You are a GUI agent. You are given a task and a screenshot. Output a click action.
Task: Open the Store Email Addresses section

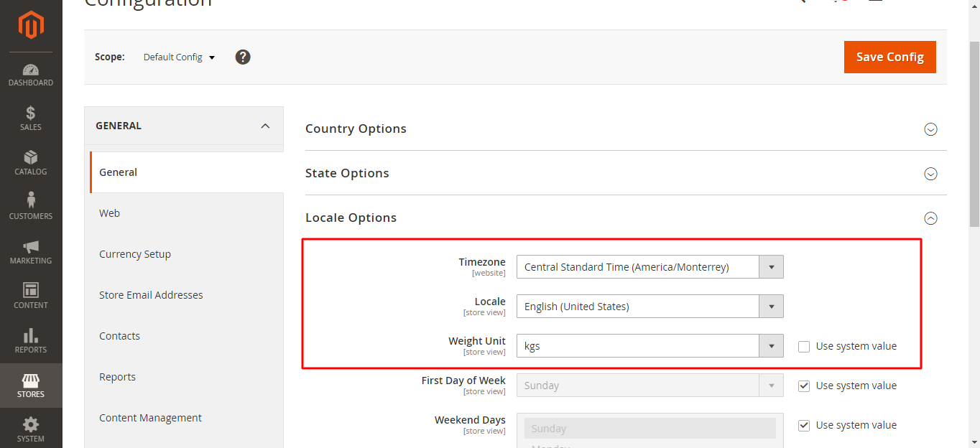pos(151,294)
